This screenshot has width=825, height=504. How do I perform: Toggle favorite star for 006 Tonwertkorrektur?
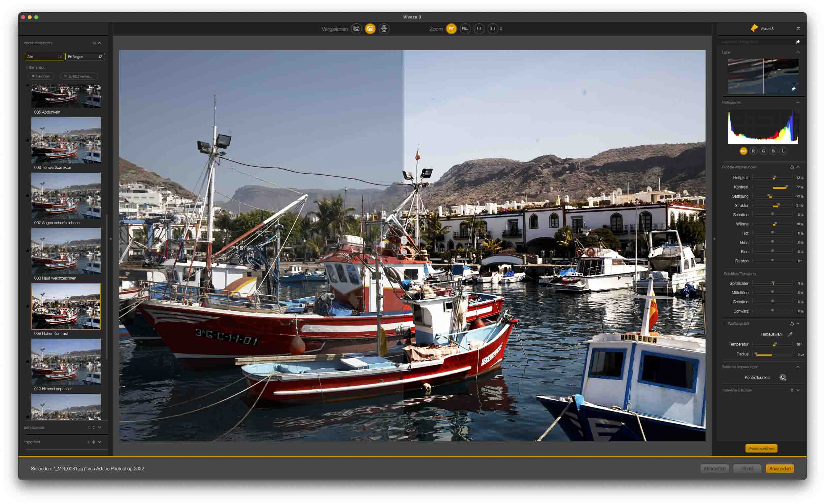(x=28, y=140)
